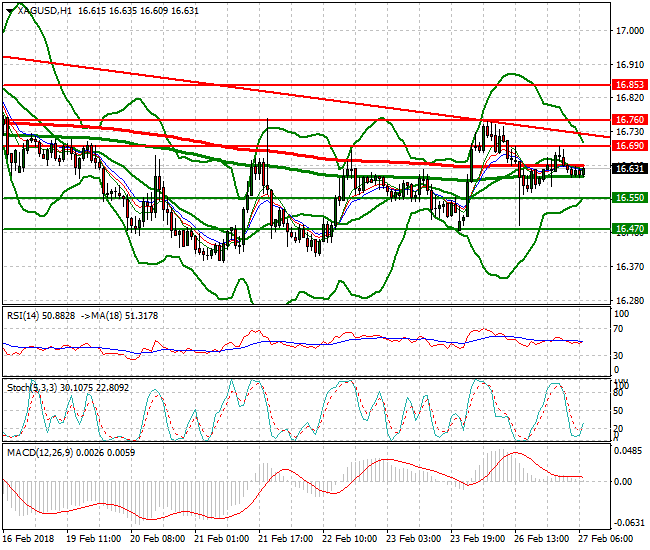Click the 16.760 red resistance price label

pos(629,120)
